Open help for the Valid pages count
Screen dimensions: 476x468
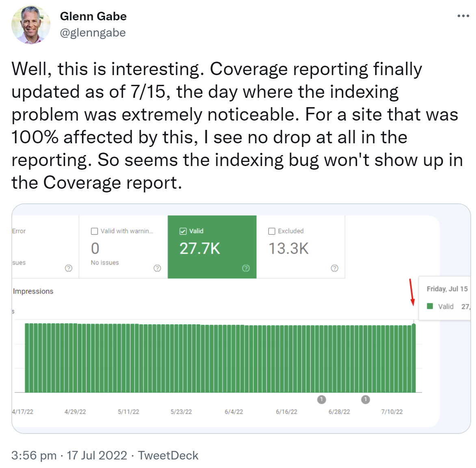[x=245, y=268]
